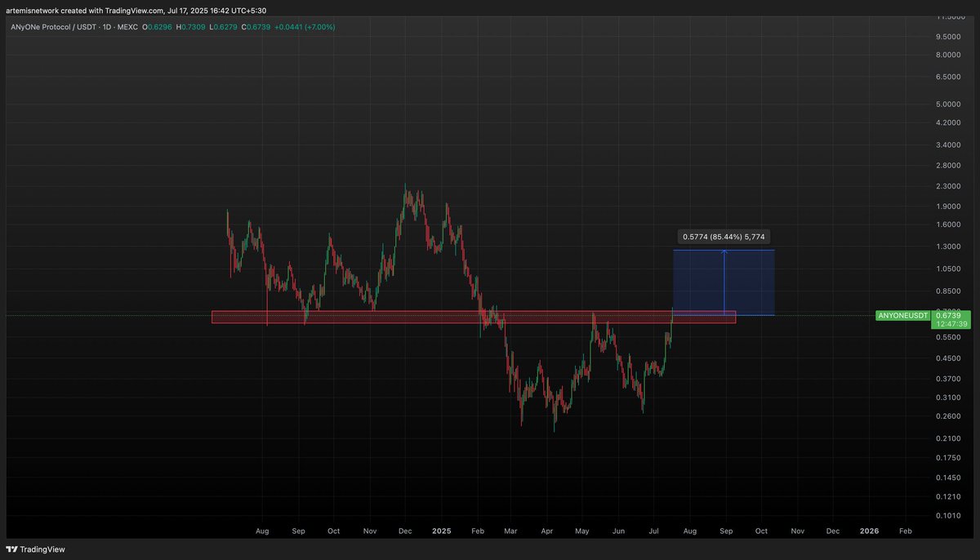The width and height of the screenshot is (980, 560).
Task: Click the Dec label near 2025 on axis
Action: coord(405,531)
